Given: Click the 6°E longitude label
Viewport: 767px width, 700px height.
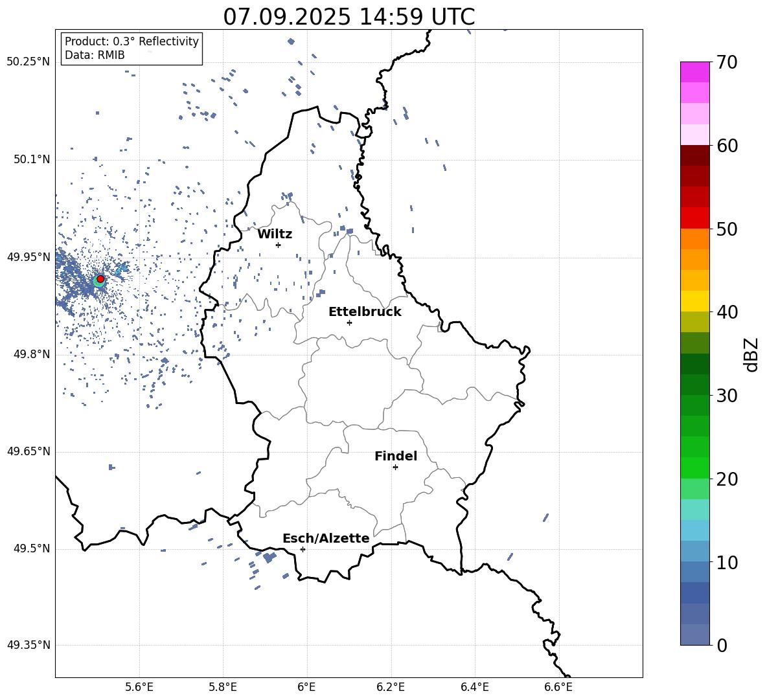Looking at the screenshot, I should pos(306,687).
